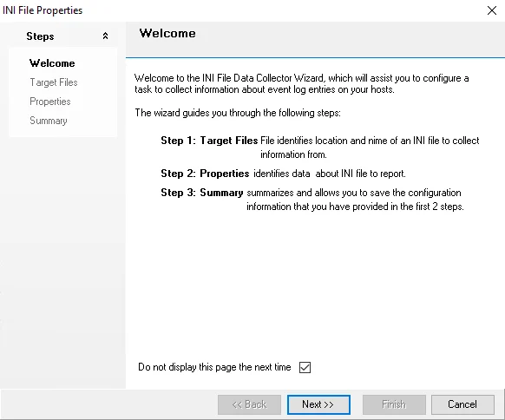Click the greyed-out Finish button
Screen dimensions: 505x420
[394, 404]
